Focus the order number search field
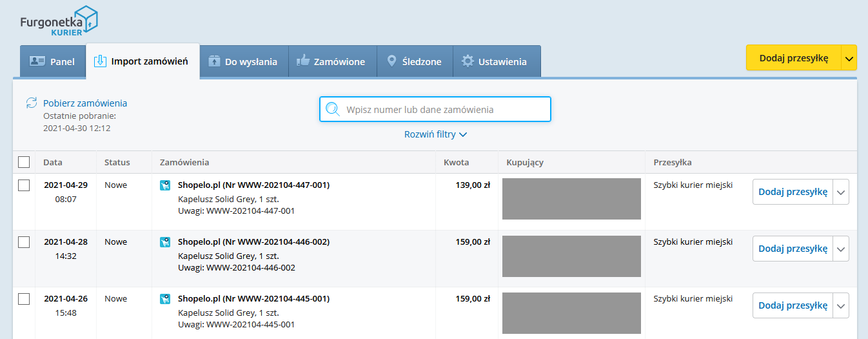The height and width of the screenshot is (339, 868). (x=445, y=109)
